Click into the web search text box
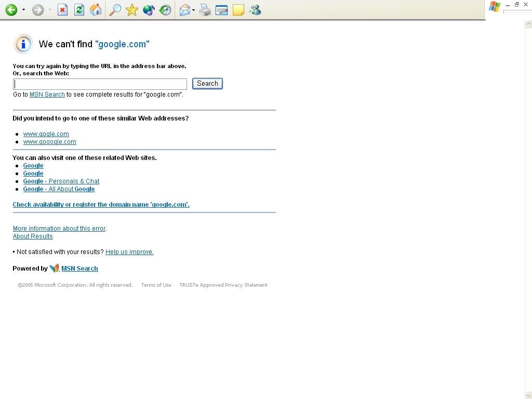This screenshot has height=399, width=532. point(100,84)
